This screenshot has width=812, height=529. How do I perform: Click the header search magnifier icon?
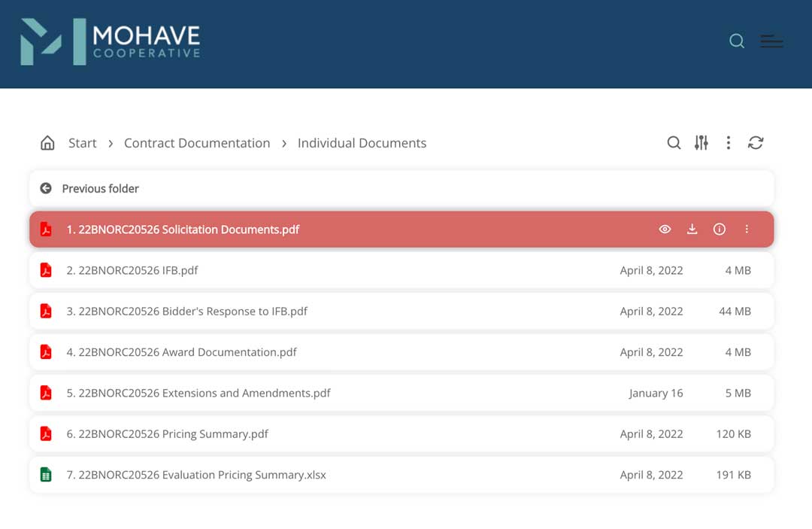pos(736,41)
